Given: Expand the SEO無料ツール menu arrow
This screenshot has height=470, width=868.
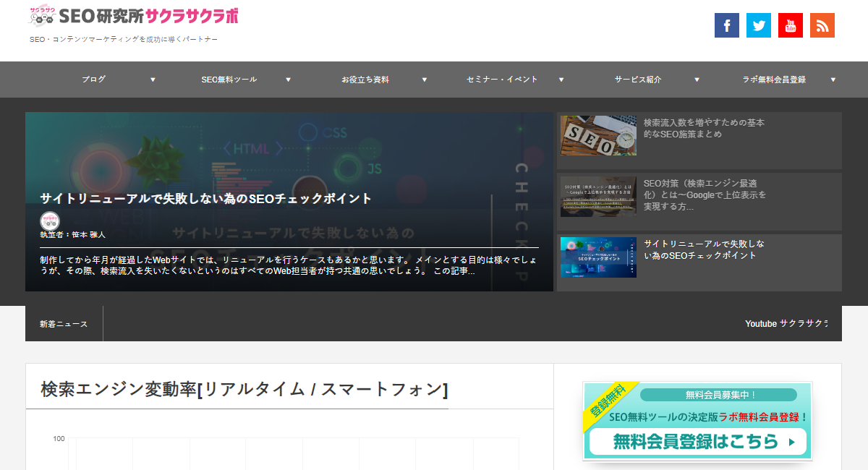Looking at the screenshot, I should tap(288, 80).
